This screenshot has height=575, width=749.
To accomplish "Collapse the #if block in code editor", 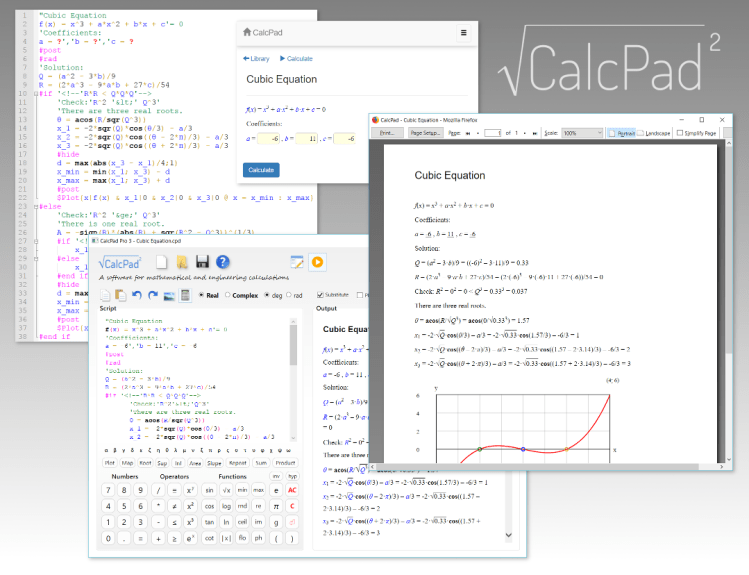I will pos(36,94).
